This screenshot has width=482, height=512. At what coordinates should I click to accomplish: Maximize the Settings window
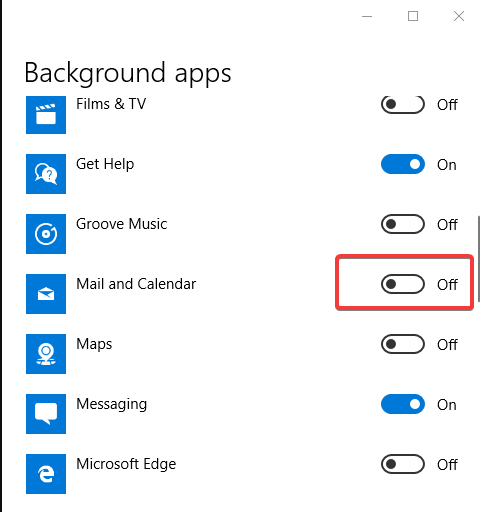pos(413,16)
